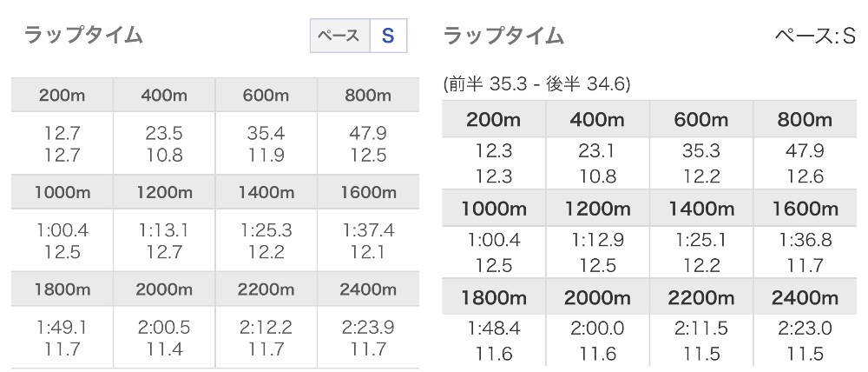The width and height of the screenshot is (868, 372).
Task: Click the right table 1600m header
Action: tap(805, 209)
